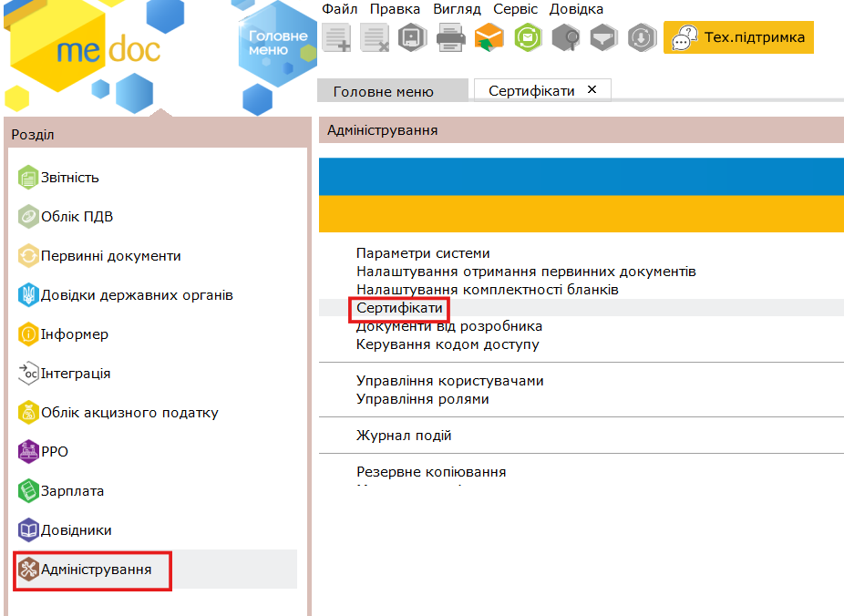Click the green mail sync icon

click(x=528, y=38)
